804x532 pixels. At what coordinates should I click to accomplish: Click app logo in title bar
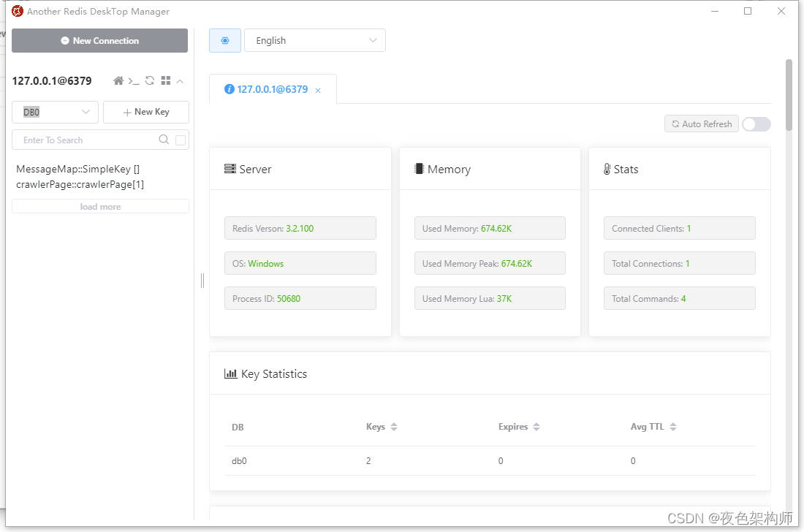18,11
